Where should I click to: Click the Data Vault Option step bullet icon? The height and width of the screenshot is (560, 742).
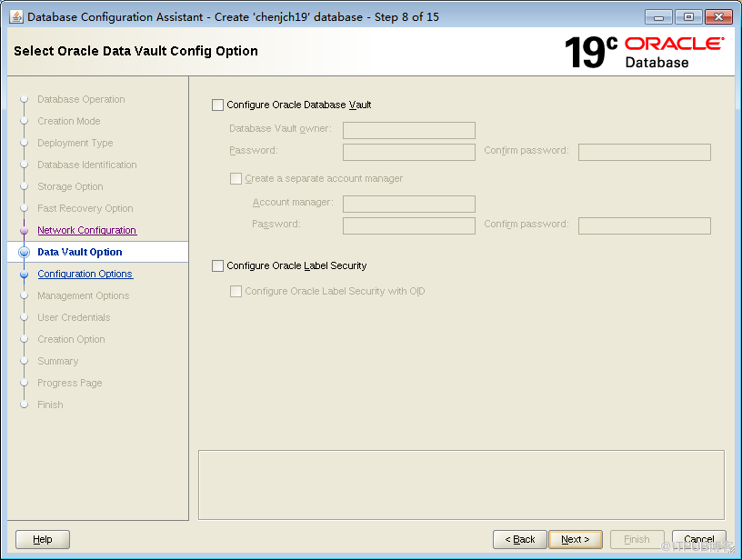tap(25, 252)
